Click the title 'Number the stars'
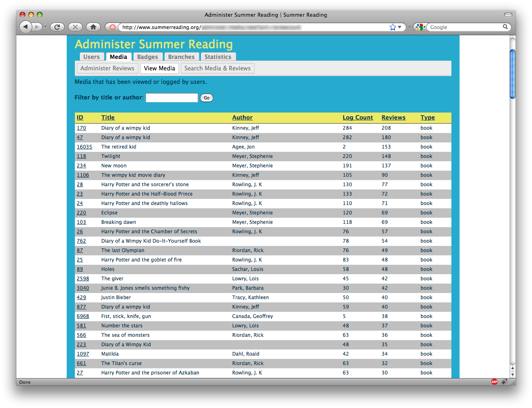Screen dimensions: 532x408 tap(122, 326)
